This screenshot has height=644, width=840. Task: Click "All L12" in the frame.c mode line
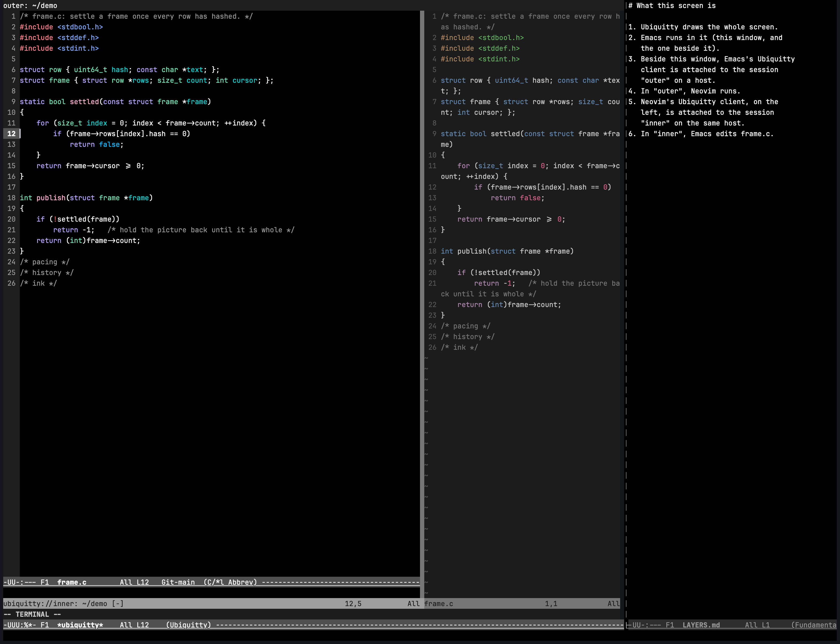click(134, 582)
